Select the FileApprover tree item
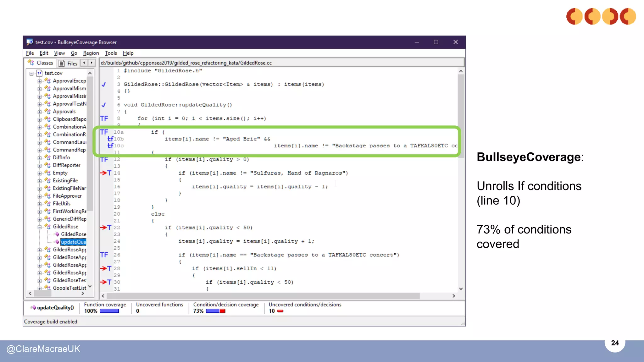Image resolution: width=644 pixels, height=362 pixels. (67, 196)
